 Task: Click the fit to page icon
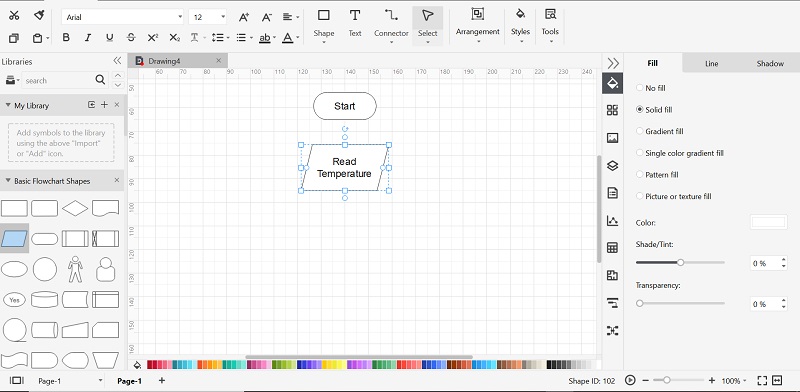(762, 380)
